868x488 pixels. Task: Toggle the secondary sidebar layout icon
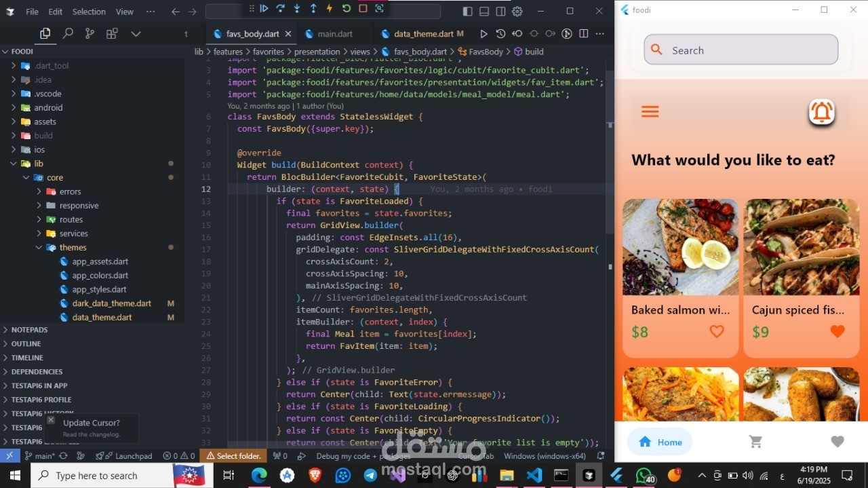[500, 11]
